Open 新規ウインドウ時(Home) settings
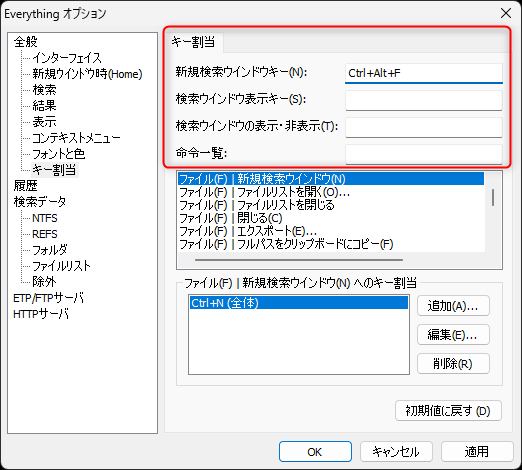522x470 pixels. click(x=87, y=74)
